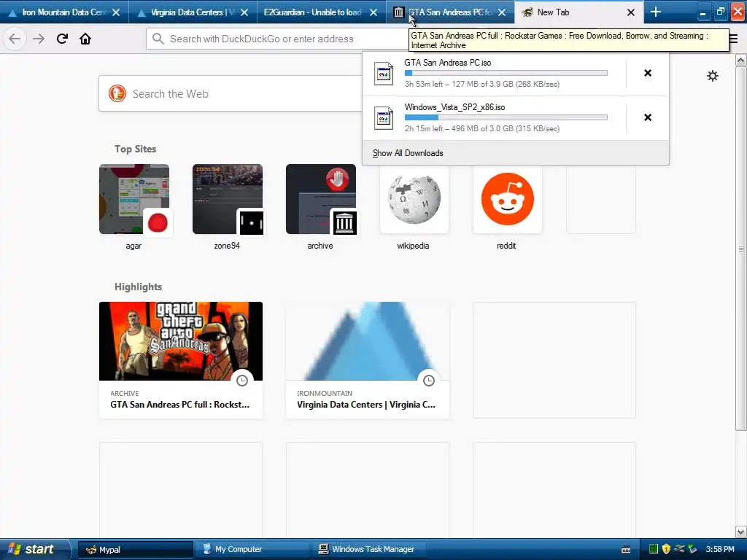Screen dimensions: 747x560
Task: Close the New Tab tab
Action: pyautogui.click(x=631, y=12)
